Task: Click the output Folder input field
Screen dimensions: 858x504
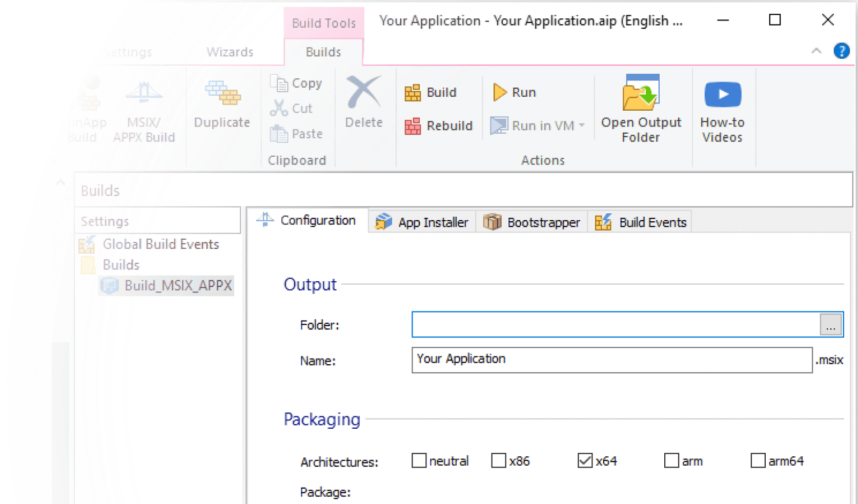Action: pos(616,324)
